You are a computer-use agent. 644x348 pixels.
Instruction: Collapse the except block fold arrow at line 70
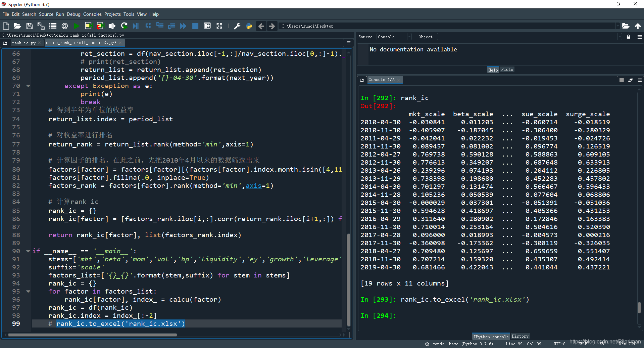pos(28,86)
